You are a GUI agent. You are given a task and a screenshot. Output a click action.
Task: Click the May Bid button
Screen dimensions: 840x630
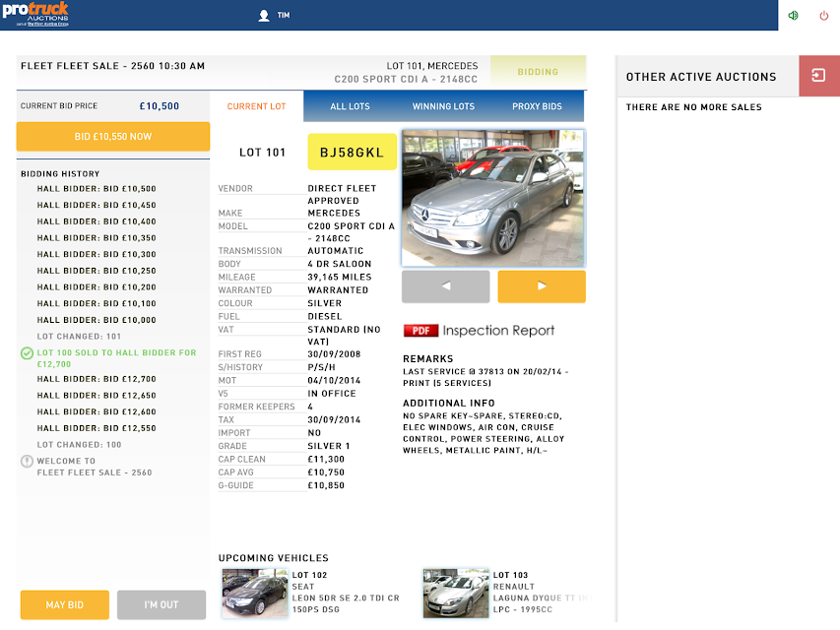[x=65, y=604]
